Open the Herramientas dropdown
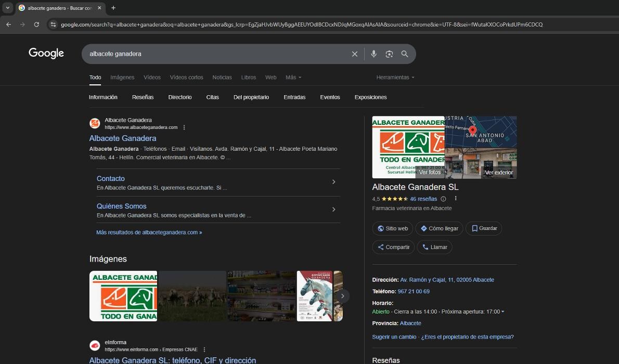Screen dimensions: 619x364 (x=395, y=77)
